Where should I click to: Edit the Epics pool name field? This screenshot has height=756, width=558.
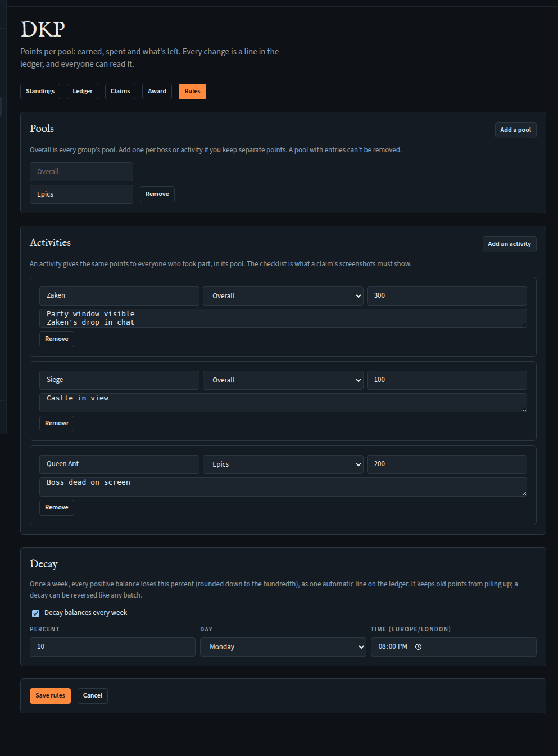pyautogui.click(x=81, y=194)
